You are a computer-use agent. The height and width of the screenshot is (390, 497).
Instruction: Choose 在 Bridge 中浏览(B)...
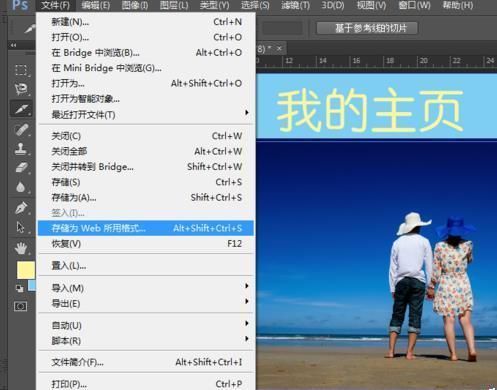pyautogui.click(x=146, y=52)
